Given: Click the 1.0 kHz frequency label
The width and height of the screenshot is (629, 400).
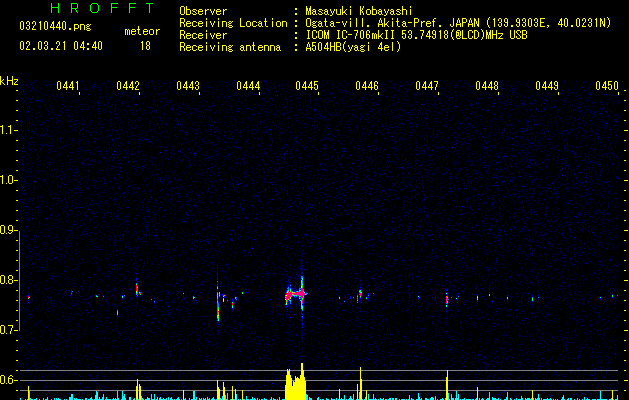Looking at the screenshot, I should [x=9, y=180].
